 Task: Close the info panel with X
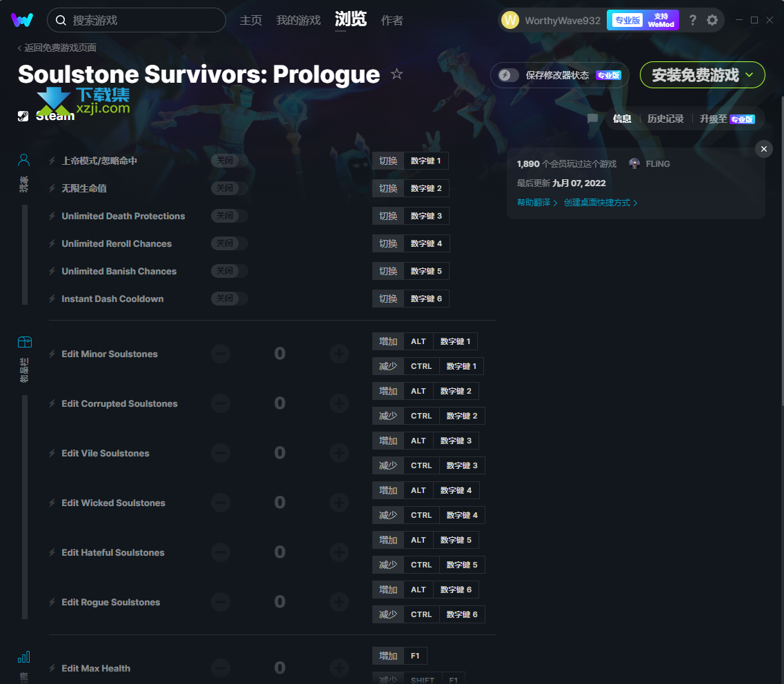763,149
